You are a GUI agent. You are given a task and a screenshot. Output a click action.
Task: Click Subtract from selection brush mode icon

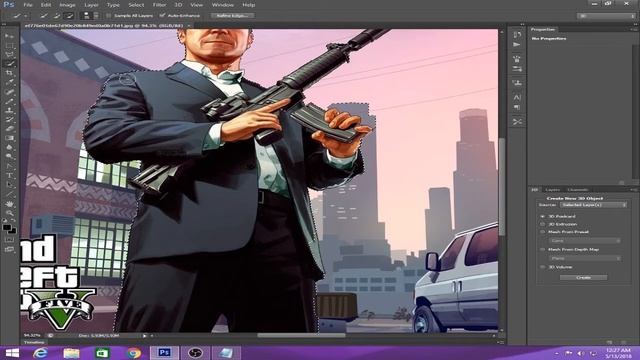[70, 16]
